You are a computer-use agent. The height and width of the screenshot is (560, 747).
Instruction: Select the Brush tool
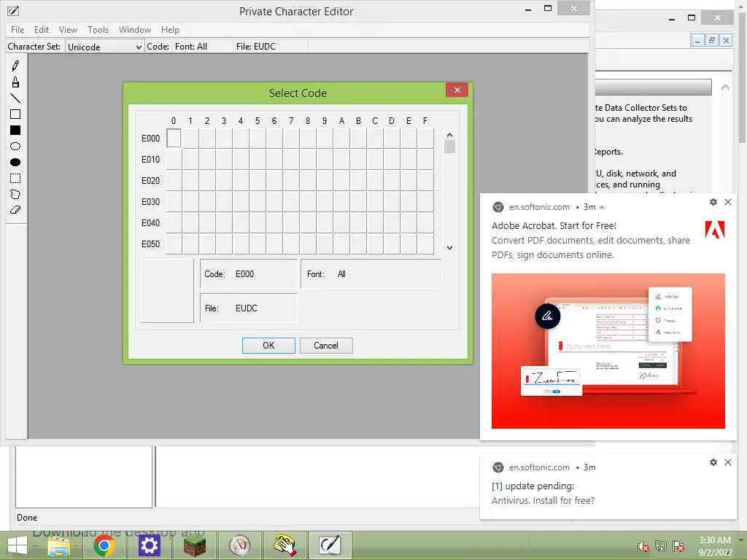(x=15, y=82)
